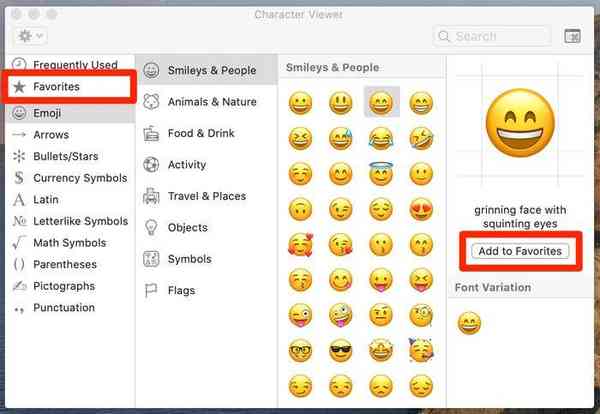600x414 pixels.
Task: Select the Punctuation category
Action: click(64, 308)
